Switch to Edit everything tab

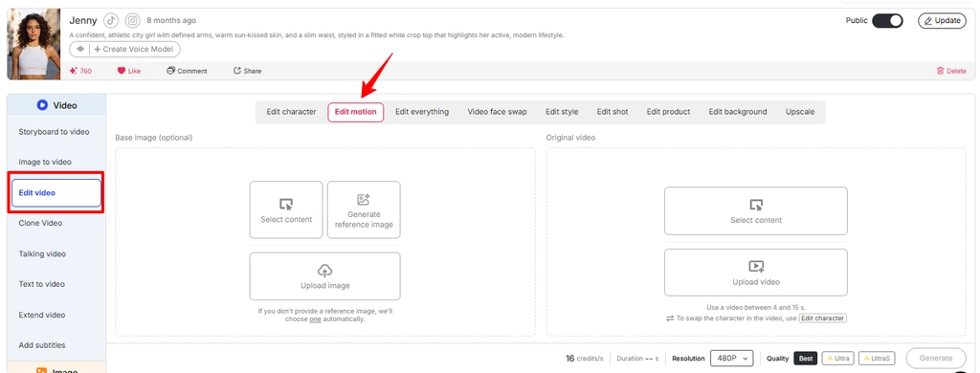422,112
